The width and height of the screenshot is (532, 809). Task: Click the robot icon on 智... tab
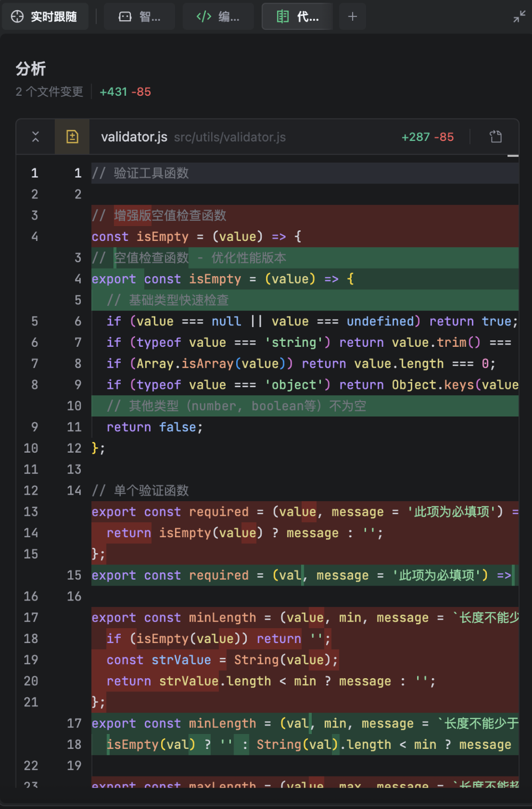[x=125, y=16]
